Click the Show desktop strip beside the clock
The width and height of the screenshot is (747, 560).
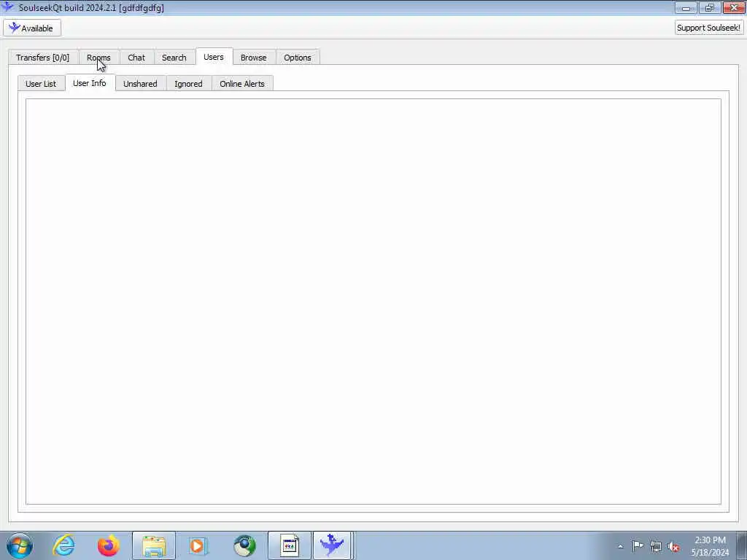(742, 545)
